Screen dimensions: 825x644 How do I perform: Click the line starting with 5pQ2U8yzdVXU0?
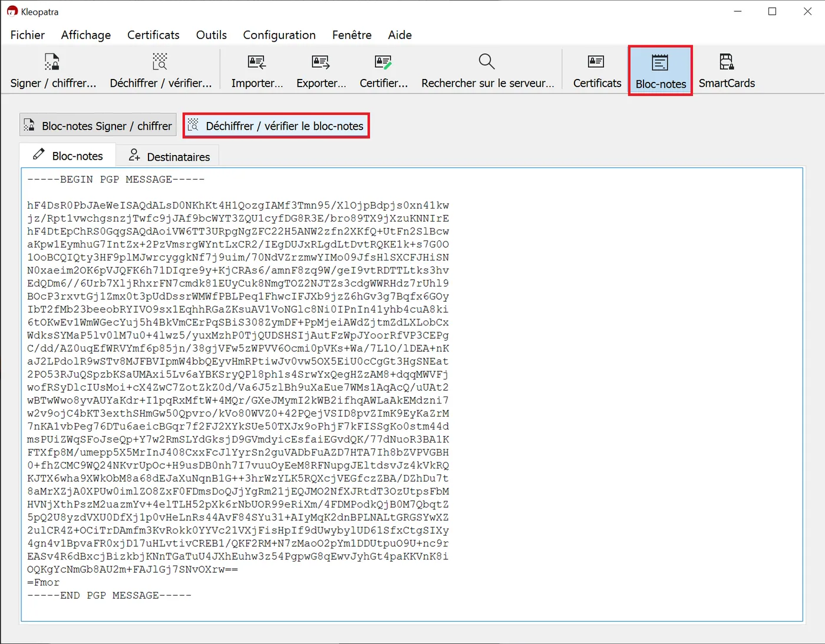238,517
